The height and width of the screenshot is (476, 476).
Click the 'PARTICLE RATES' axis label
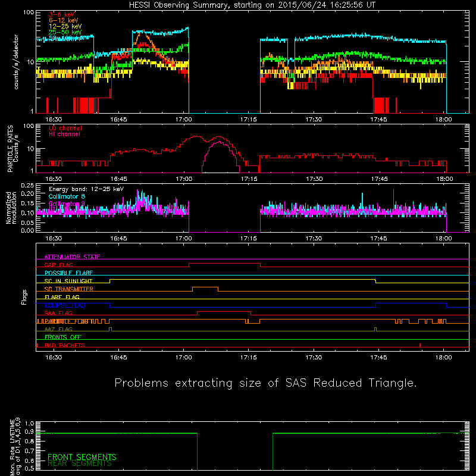[10, 149]
